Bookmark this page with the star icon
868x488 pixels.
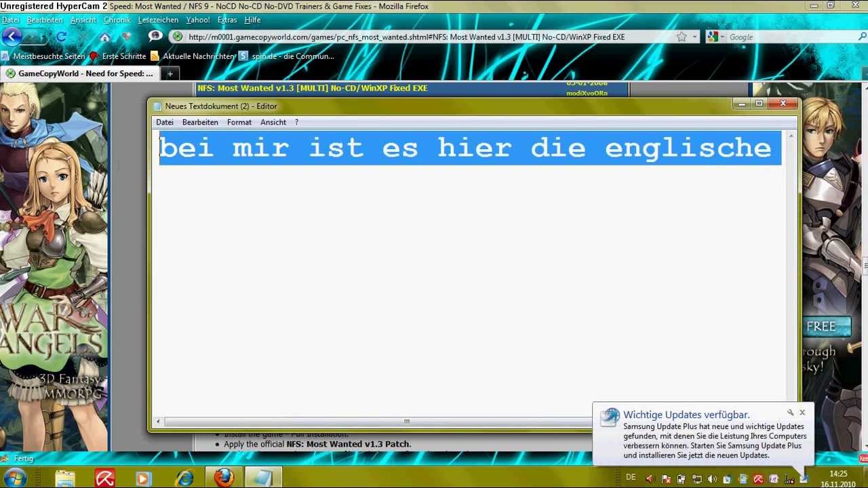pyautogui.click(x=682, y=37)
